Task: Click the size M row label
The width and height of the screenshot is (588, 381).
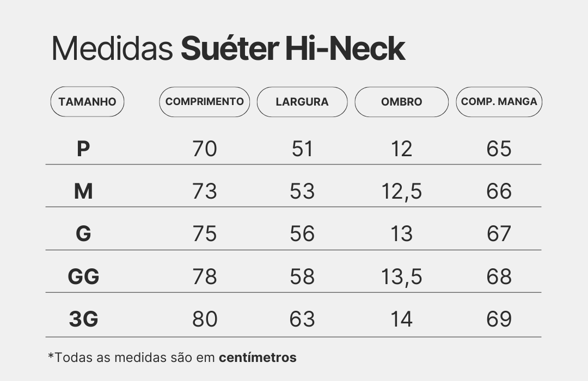Action: tap(83, 191)
